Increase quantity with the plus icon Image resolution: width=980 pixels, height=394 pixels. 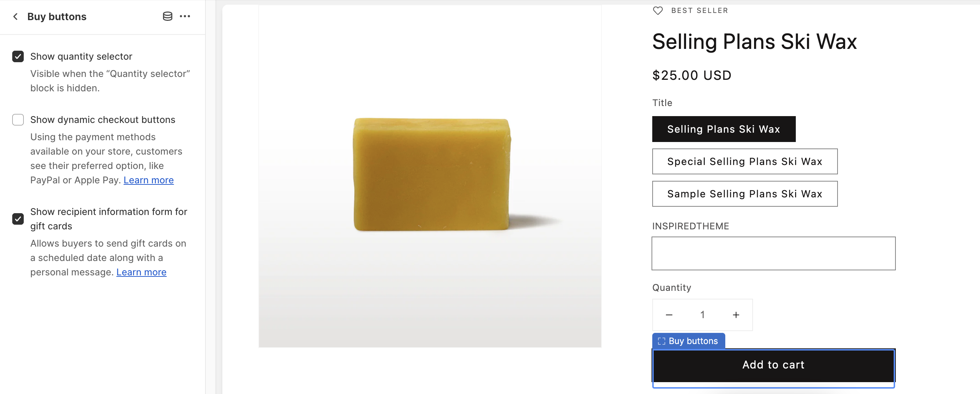tap(736, 315)
